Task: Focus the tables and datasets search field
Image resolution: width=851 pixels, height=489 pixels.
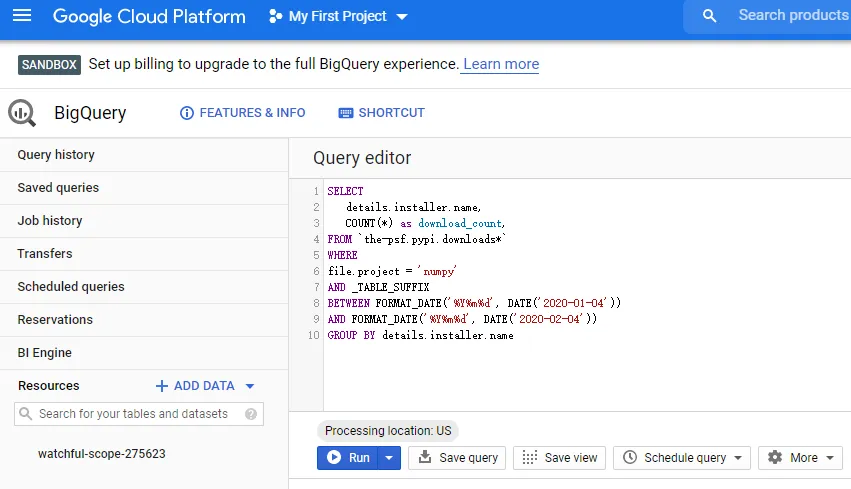Action: coord(133,414)
